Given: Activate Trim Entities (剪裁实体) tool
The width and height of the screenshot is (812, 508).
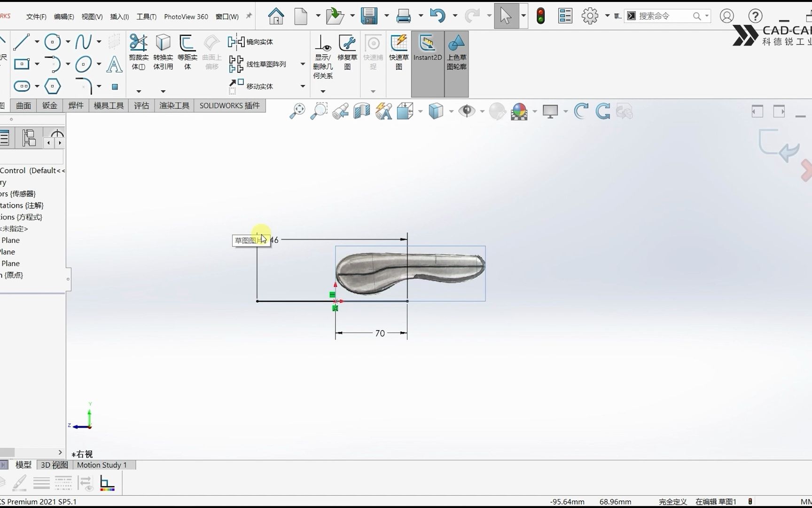Looking at the screenshot, I should (139, 52).
